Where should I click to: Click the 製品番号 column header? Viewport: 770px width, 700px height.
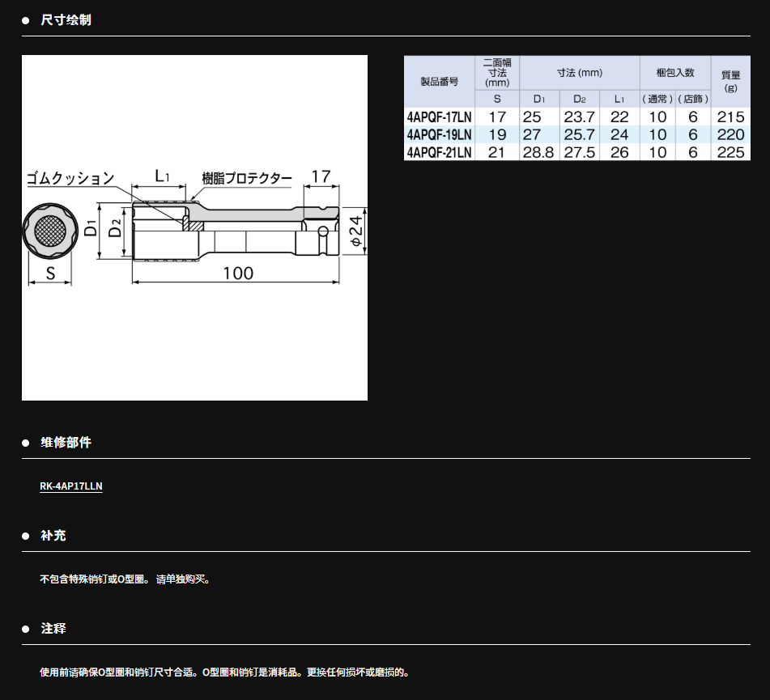point(440,82)
